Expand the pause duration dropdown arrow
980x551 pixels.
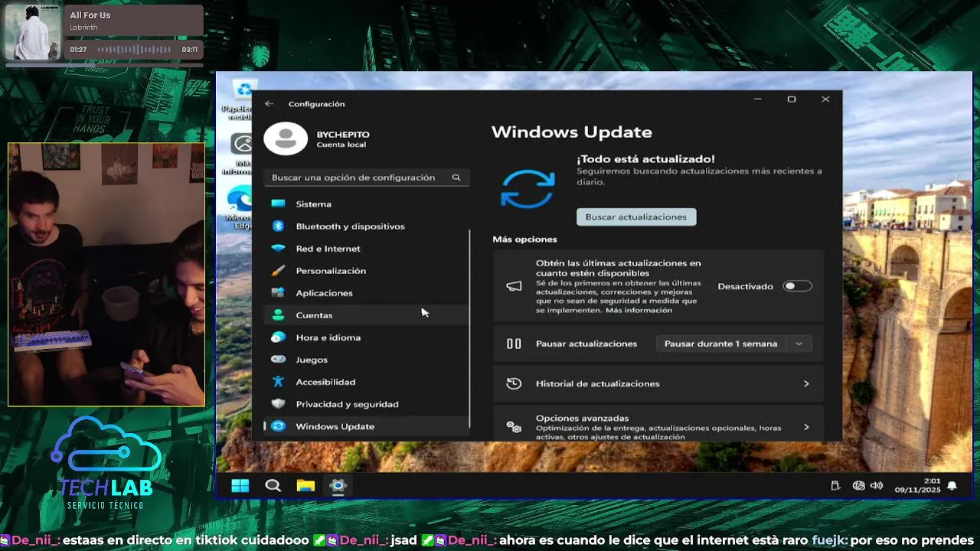pyautogui.click(x=799, y=344)
